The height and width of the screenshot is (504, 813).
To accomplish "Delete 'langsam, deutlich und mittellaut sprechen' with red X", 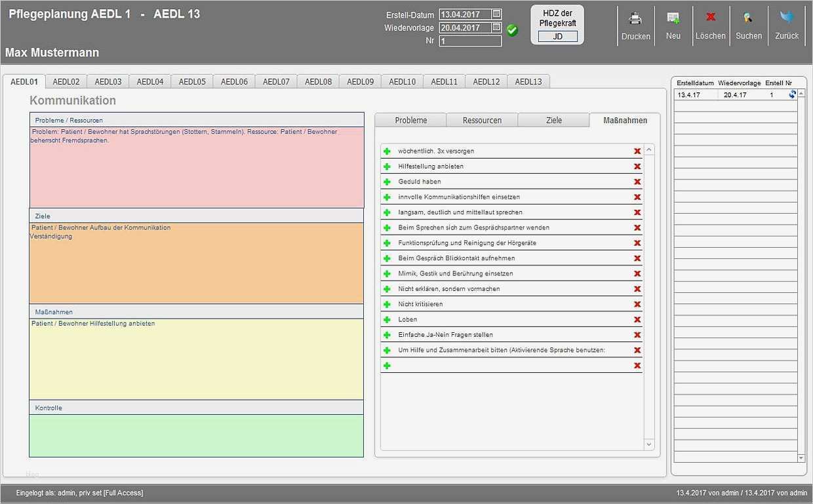I will 637,212.
